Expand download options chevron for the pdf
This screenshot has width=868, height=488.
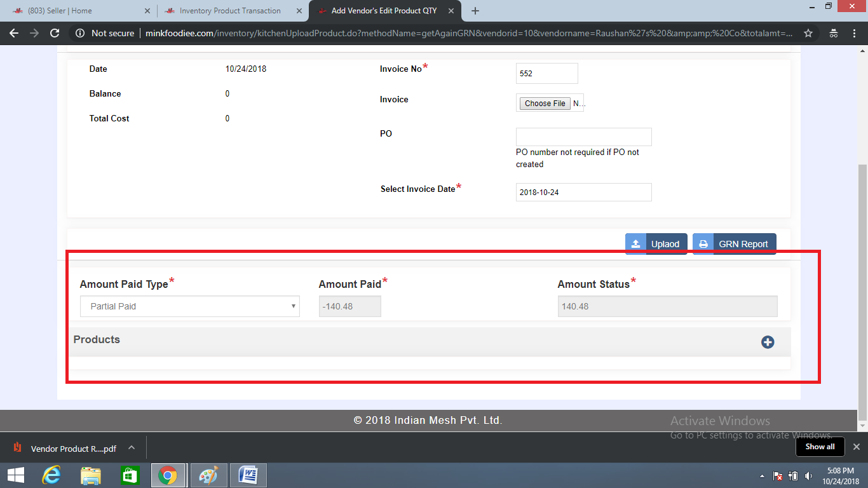click(x=132, y=447)
